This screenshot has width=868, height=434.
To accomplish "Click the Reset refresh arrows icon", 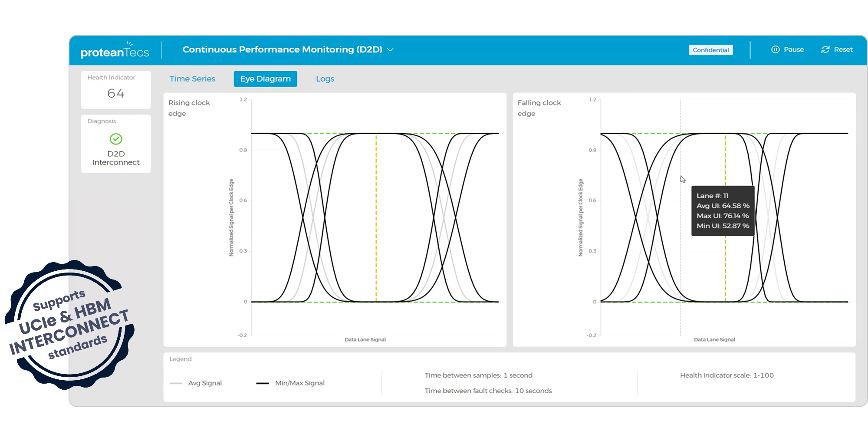I will click(825, 49).
